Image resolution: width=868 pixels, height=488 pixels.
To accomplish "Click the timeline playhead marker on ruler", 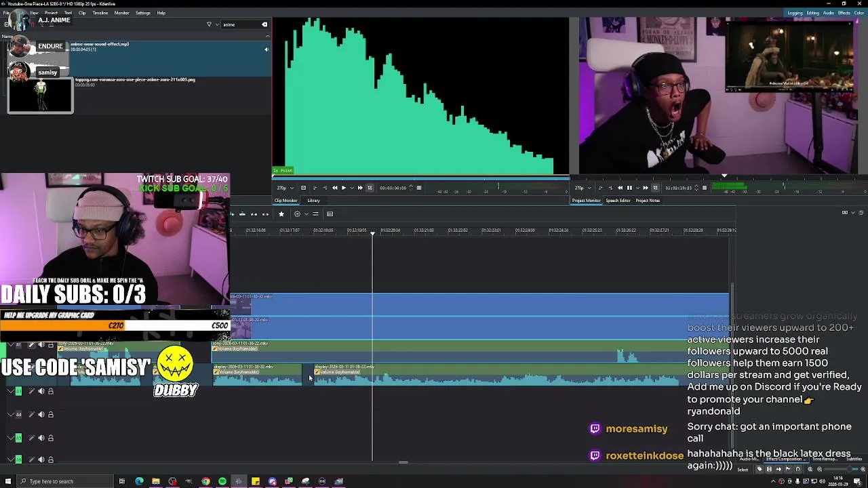I will [372, 233].
